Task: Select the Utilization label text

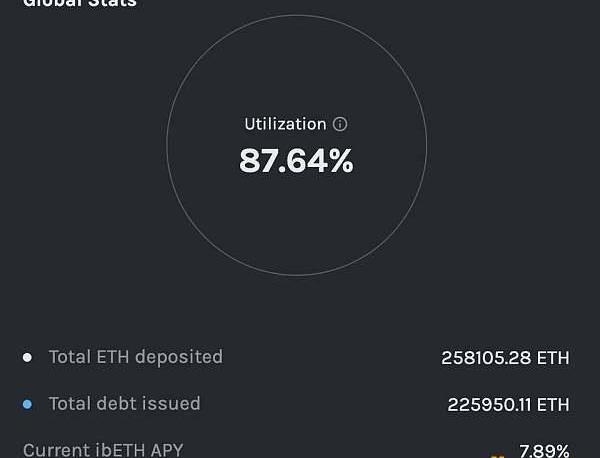Action: [x=285, y=124]
